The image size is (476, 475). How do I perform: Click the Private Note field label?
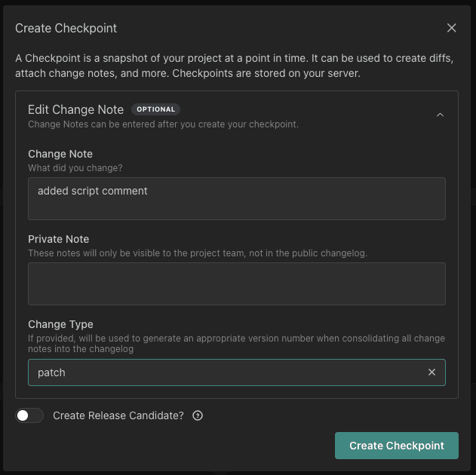coord(60,239)
